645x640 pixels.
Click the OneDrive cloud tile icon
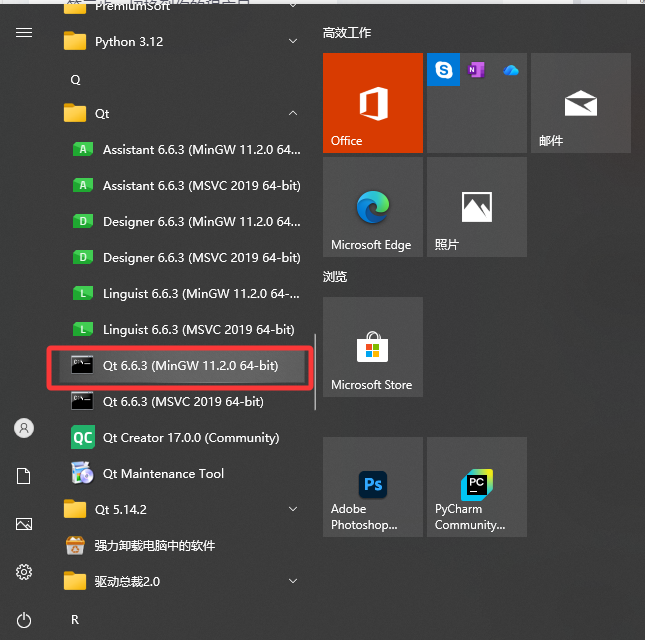pos(511,70)
